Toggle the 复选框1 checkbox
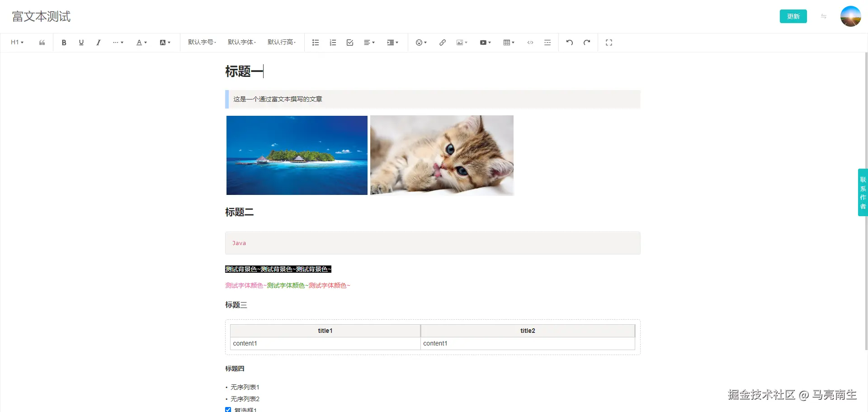Screen dimensions: 868x412 [227, 410]
